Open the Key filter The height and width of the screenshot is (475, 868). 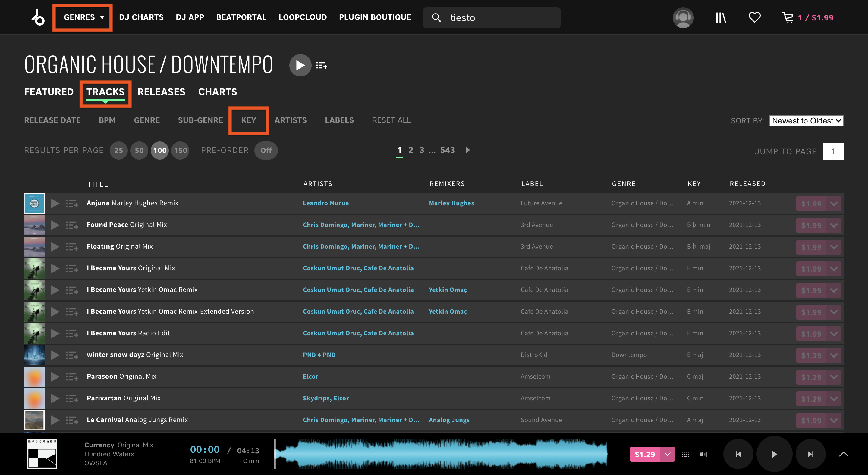pyautogui.click(x=249, y=120)
